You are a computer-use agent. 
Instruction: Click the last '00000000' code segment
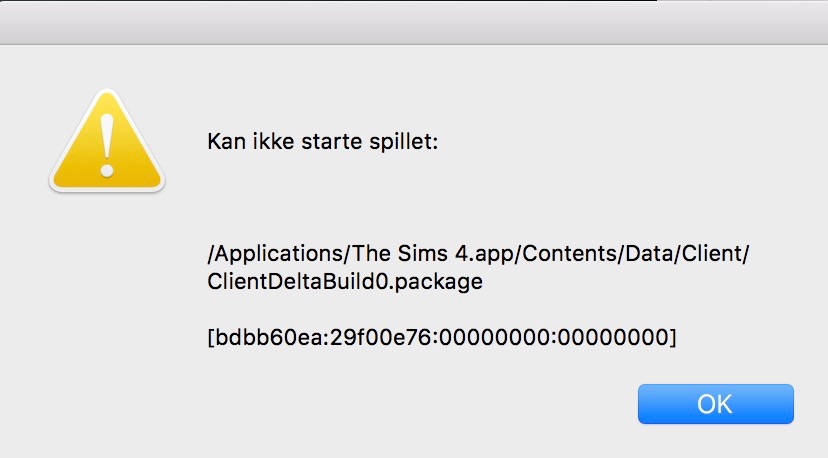click(x=613, y=337)
